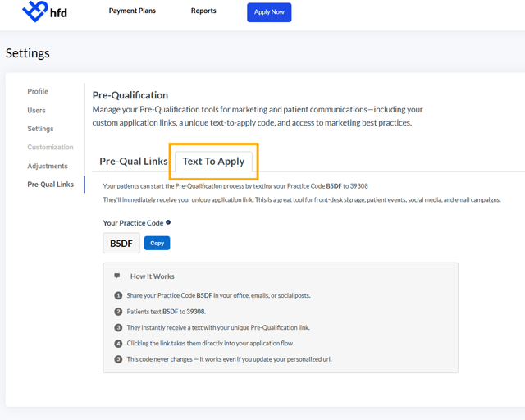This screenshot has width=525, height=420.
Task: Click the step 2 number badge
Action: [x=118, y=312]
